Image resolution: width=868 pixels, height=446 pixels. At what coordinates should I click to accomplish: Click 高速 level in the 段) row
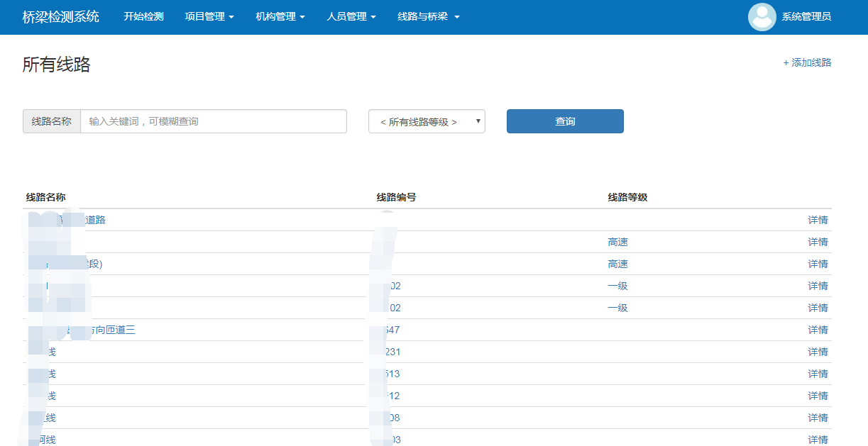pos(617,264)
